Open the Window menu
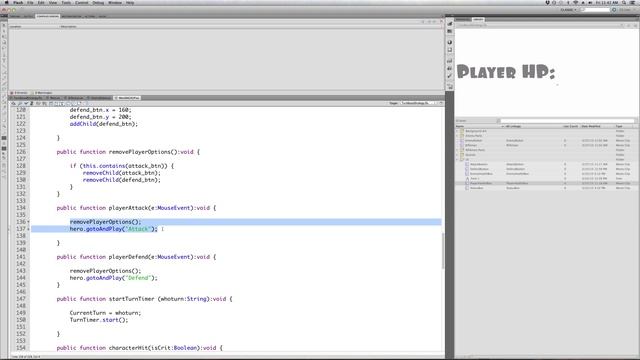The height and width of the screenshot is (360, 640). 115,2
